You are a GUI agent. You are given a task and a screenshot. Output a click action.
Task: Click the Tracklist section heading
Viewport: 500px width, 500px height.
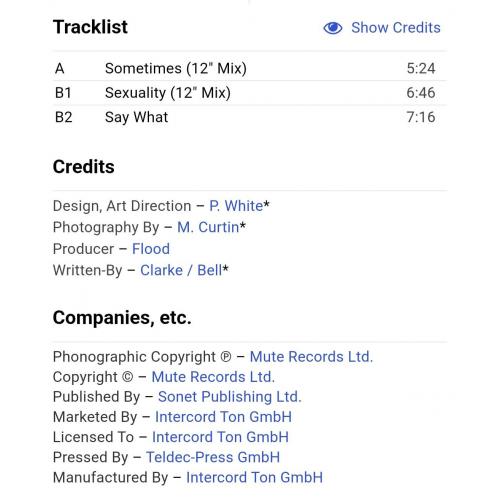coord(90,27)
